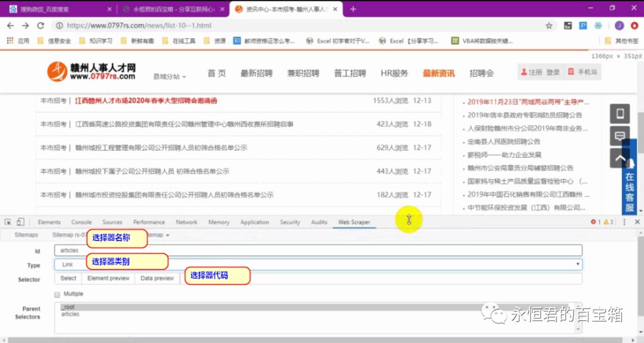644x343 pixels.
Task: Toggle the device toolbar icon in DevTools
Action: click(20, 222)
